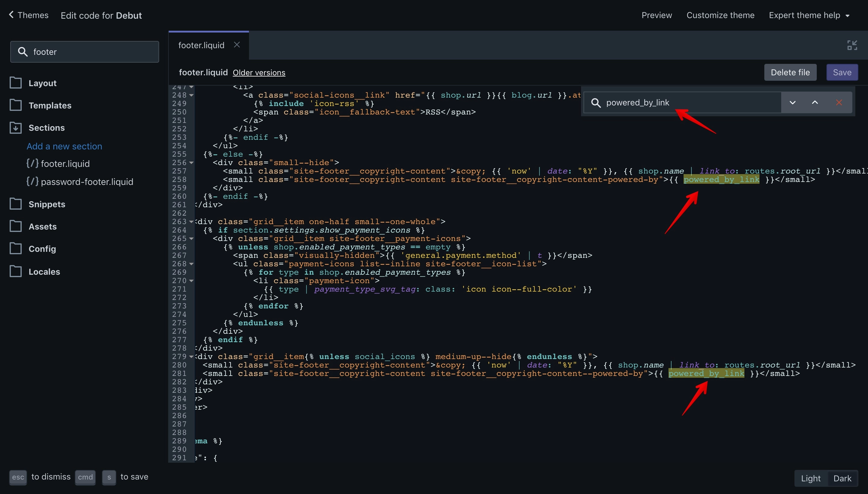Click 'Add a new section' link
This screenshot has width=868, height=494.
coord(64,146)
